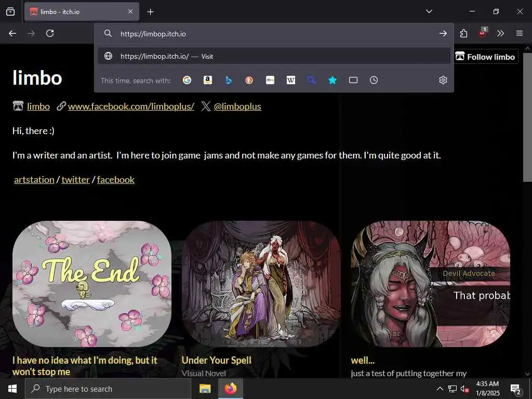Visit the https://limbop.itch.io/ suggestion
Image resolution: width=532 pixels, height=399 pixels.
tap(274, 56)
